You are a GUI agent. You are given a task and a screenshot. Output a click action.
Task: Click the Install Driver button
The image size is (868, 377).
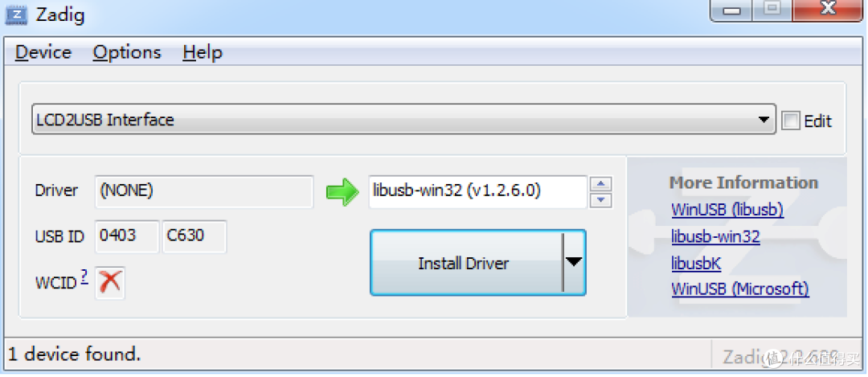pyautogui.click(x=466, y=263)
